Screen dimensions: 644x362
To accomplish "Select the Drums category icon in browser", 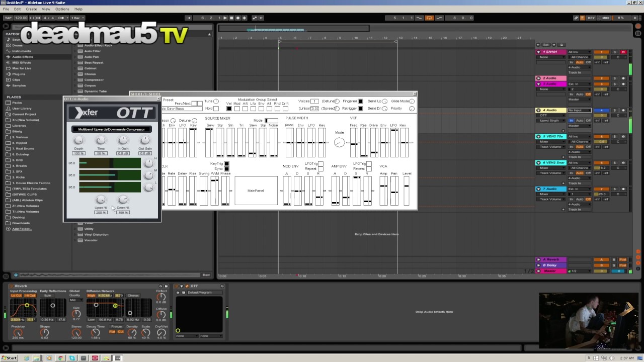I will tap(8, 45).
